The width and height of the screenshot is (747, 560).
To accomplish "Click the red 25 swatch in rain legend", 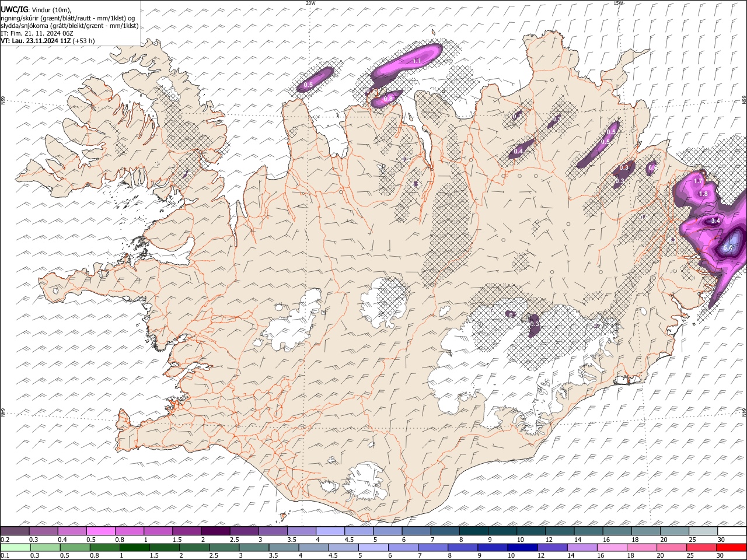I will pos(702,547).
